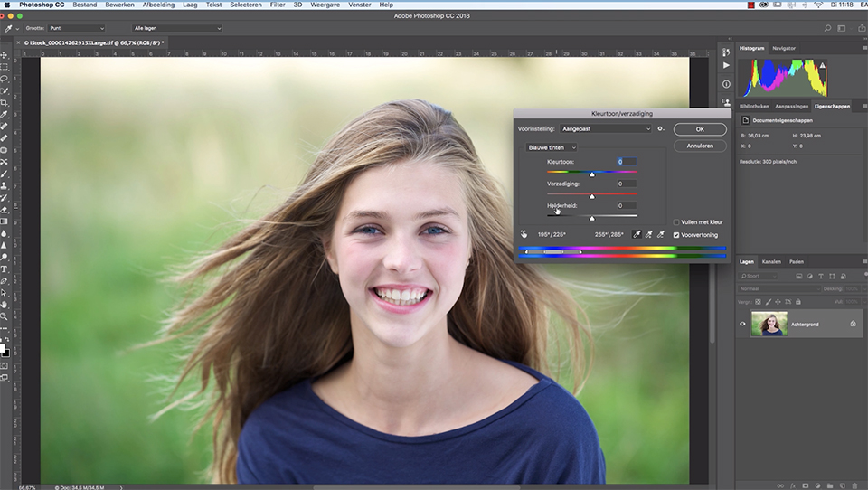Click the Annuleren button
The width and height of the screenshot is (868, 490).
[x=700, y=146]
